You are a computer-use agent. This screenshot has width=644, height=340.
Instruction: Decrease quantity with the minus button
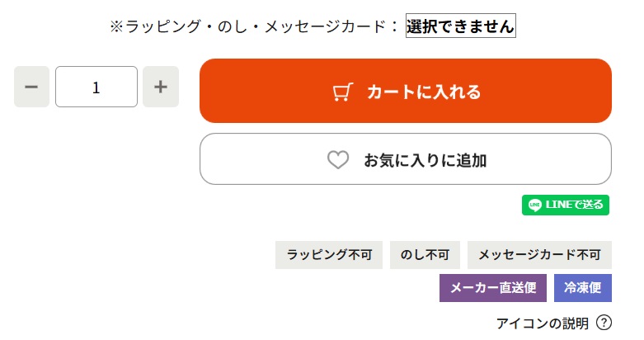click(x=31, y=87)
